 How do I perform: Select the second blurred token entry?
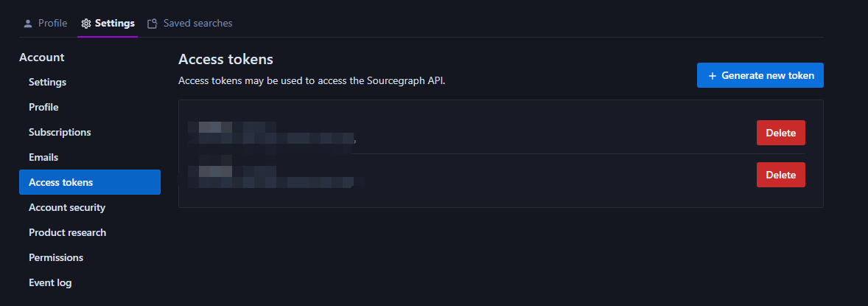coord(274,175)
